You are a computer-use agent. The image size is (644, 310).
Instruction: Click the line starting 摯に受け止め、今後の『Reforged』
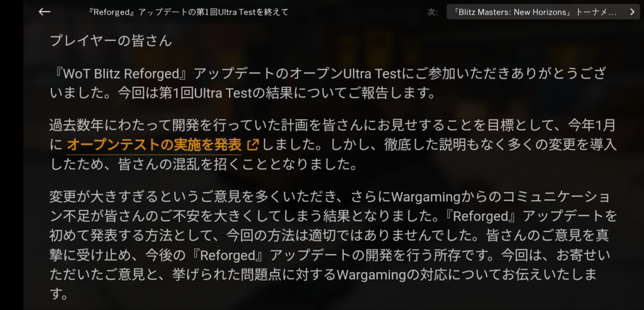330,255
